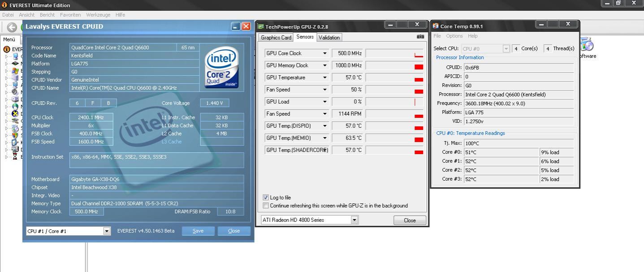
Task: Click Save in the EVEREST CPUID window
Action: [198, 231]
